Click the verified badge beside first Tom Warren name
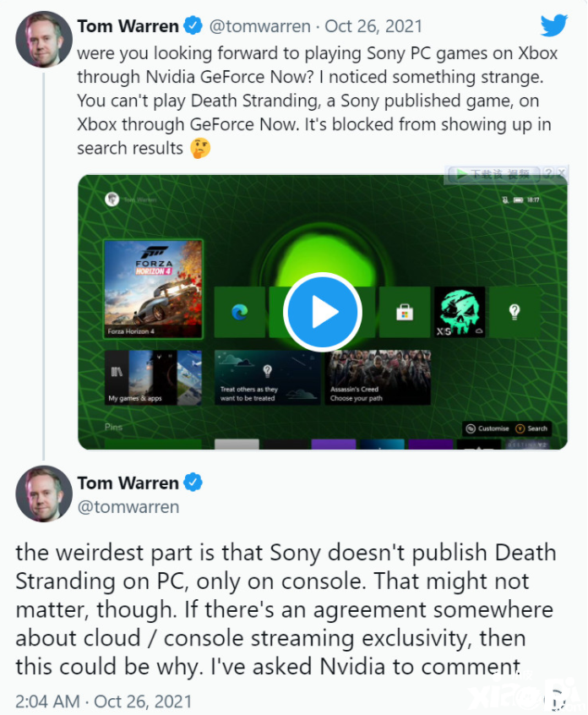Viewport: 588px width, 715px height. (x=193, y=25)
